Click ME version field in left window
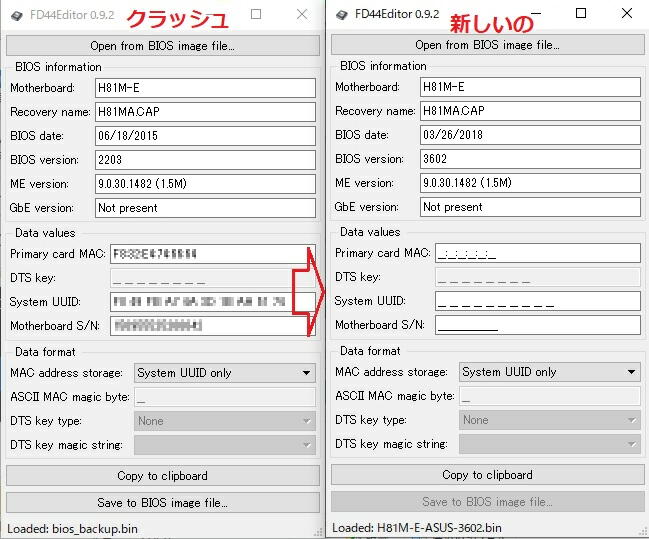The image size is (649, 539). 205,184
